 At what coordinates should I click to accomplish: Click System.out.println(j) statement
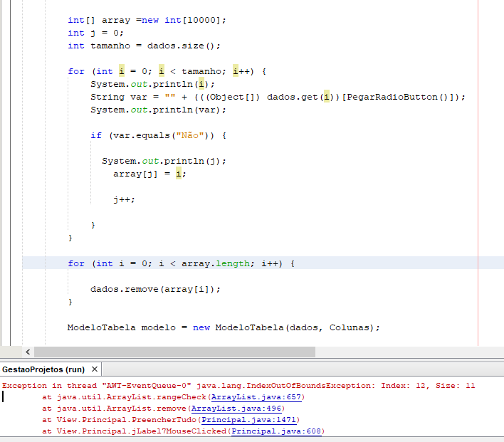tap(164, 161)
